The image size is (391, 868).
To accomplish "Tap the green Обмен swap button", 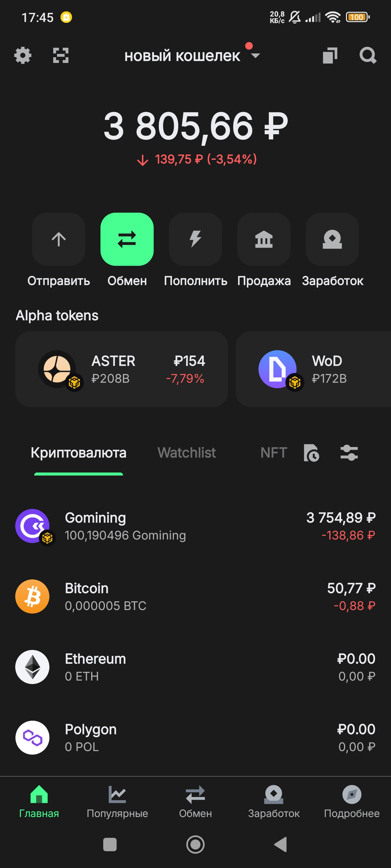I will 127,239.
